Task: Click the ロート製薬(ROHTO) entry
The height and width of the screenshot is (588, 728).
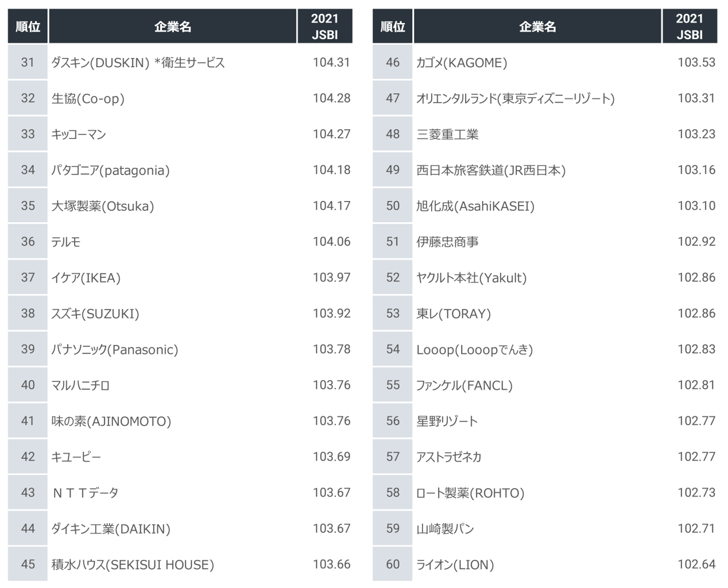Action: [470, 493]
